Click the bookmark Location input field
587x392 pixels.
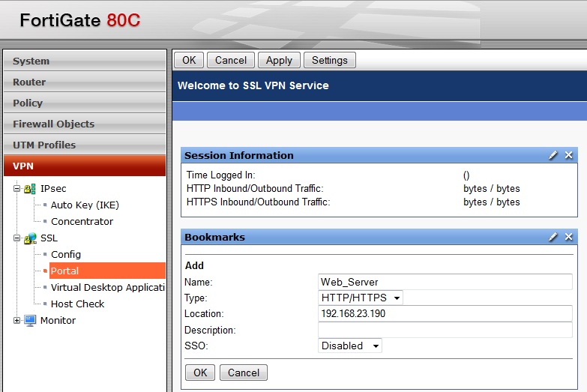(x=445, y=314)
